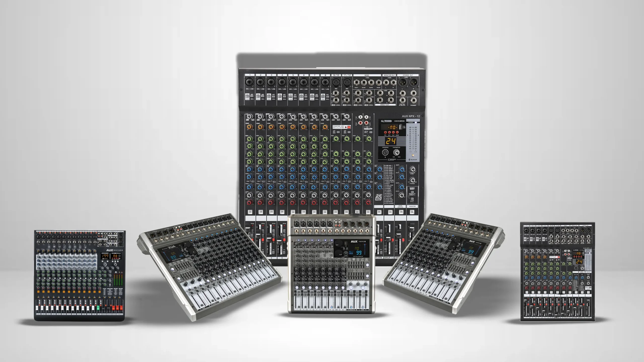Select the AUX MASTER12 mixer on far left
Viewport: 644px width, 362px height.
point(79,275)
